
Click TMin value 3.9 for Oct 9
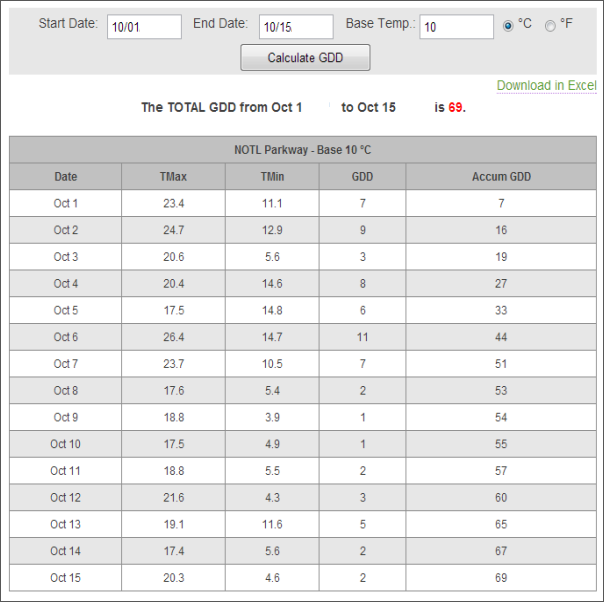click(x=272, y=417)
